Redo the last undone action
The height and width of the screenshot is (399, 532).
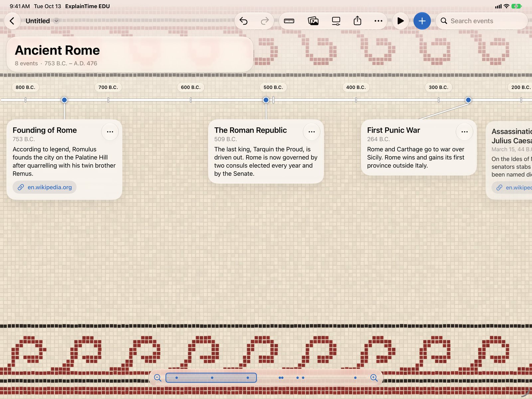265,21
